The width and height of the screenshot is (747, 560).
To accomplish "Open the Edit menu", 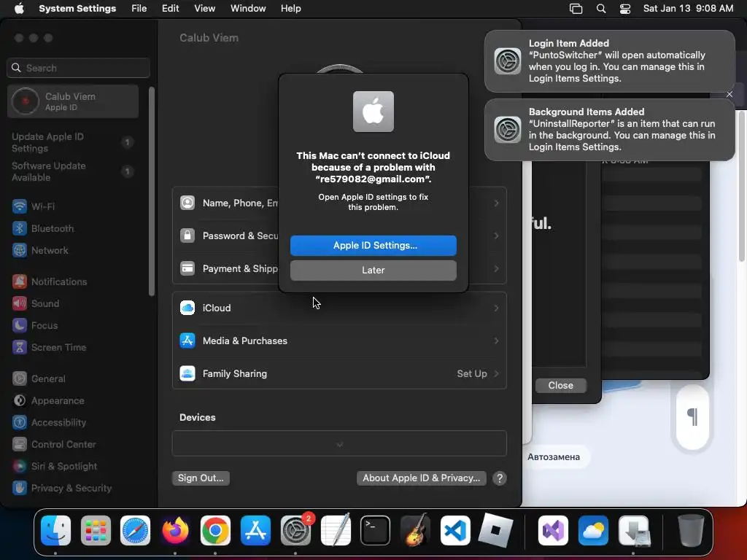I will 170,9.
